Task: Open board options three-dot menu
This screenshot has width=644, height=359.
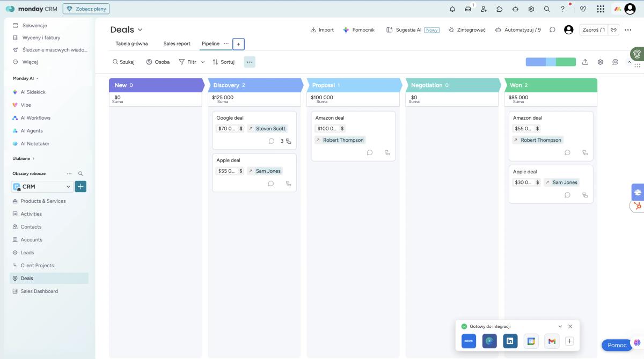Action: [628, 30]
